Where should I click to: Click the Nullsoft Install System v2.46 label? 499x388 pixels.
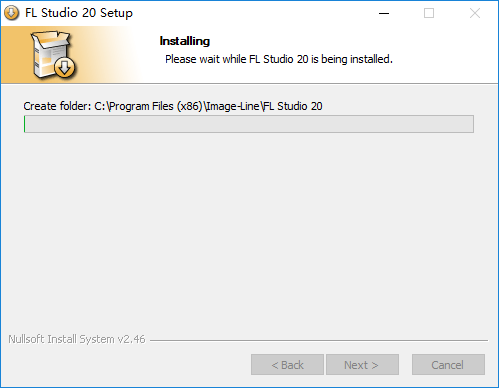tap(77, 339)
